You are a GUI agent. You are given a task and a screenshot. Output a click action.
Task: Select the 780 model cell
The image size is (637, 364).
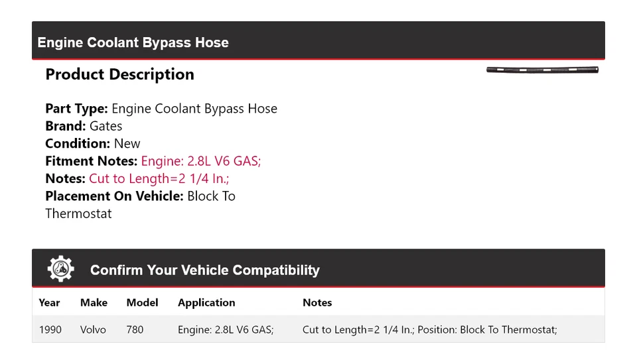click(135, 330)
